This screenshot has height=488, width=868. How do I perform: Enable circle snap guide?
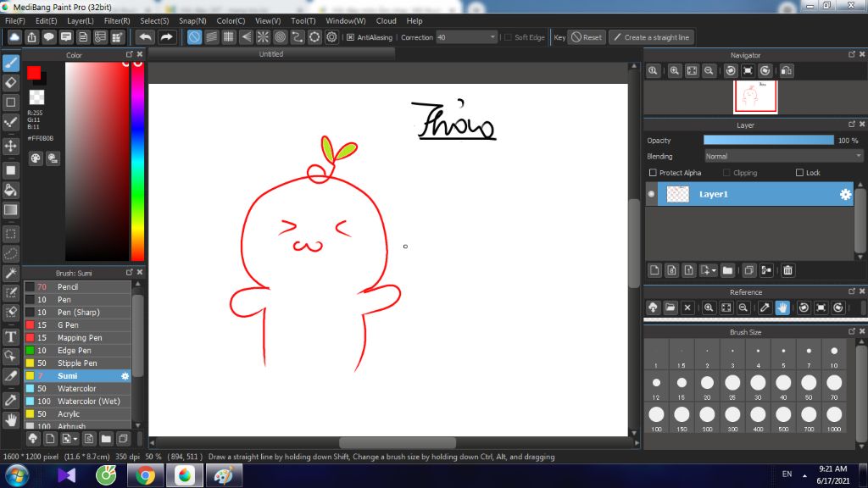click(x=280, y=37)
